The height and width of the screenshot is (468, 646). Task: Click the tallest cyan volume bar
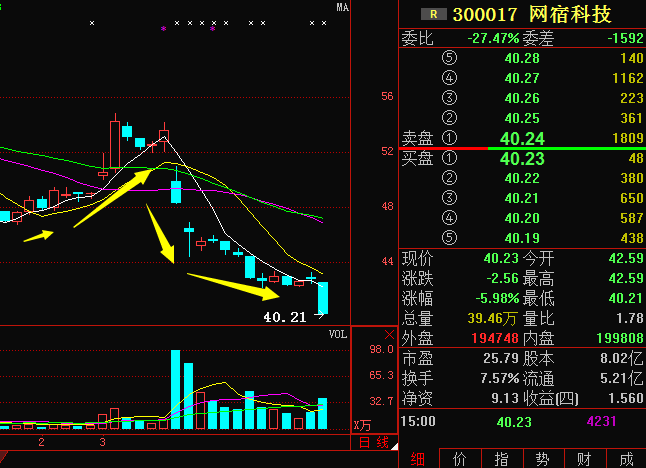176,390
